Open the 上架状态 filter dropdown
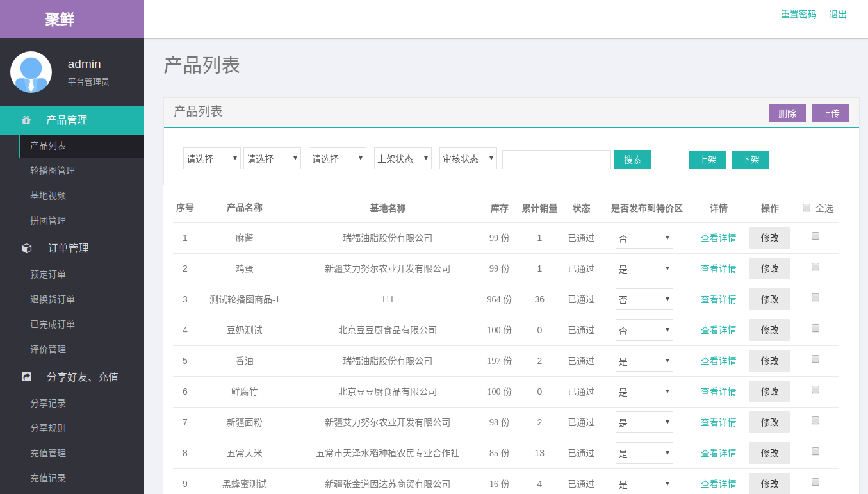The width and height of the screenshot is (868, 494). [403, 158]
